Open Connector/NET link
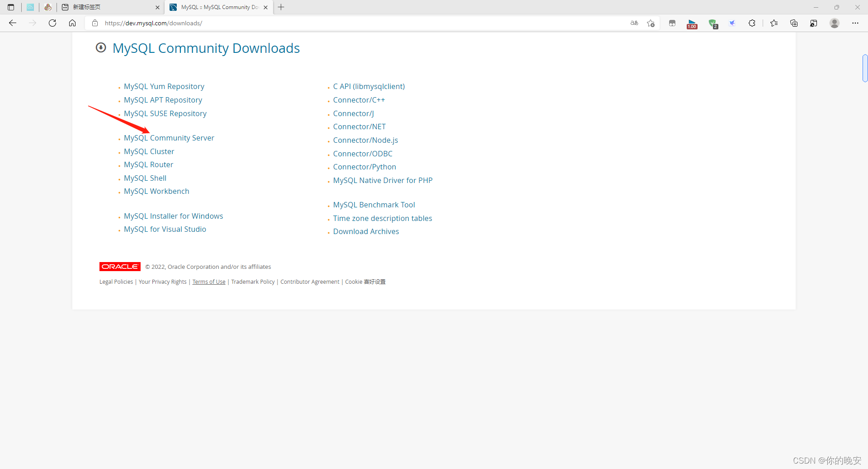The width and height of the screenshot is (868, 469). pos(359,127)
